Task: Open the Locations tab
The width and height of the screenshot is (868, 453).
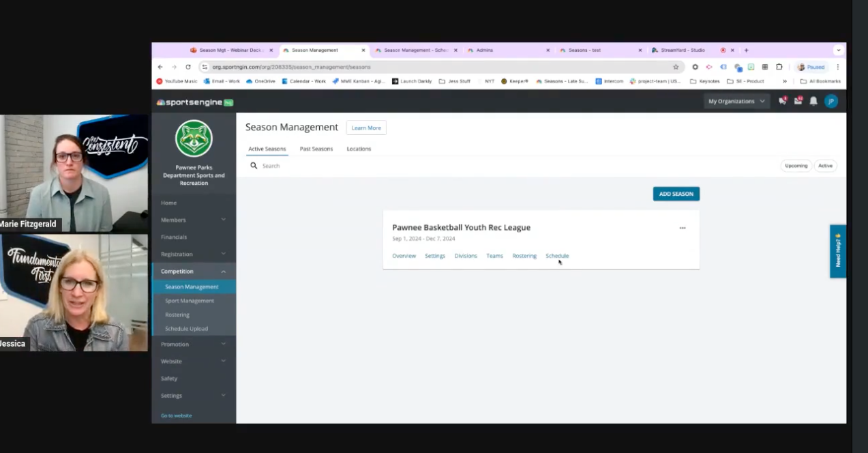Action: (359, 149)
